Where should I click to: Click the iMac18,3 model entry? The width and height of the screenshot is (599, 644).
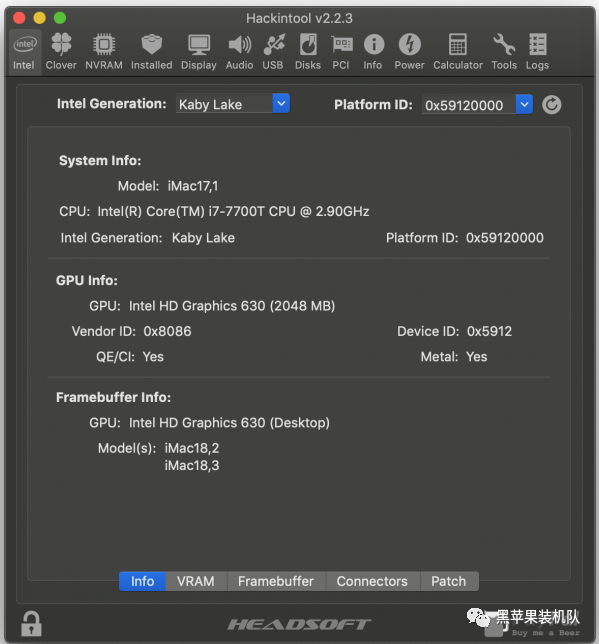pos(192,466)
